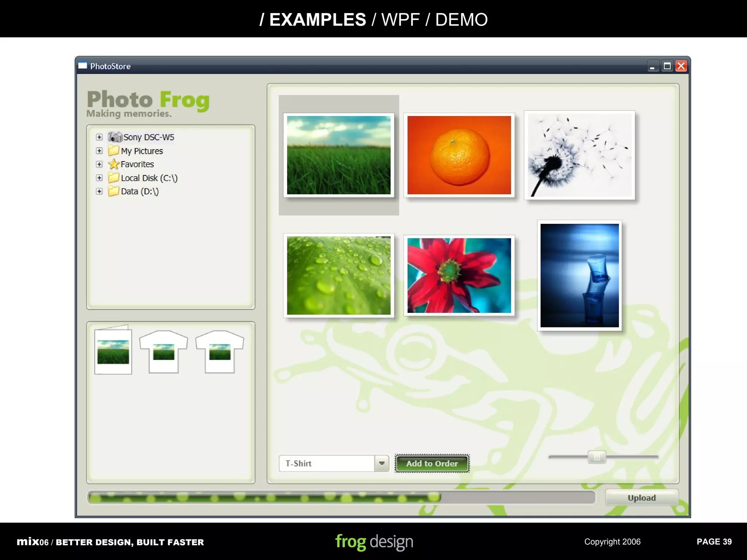
Task: Select the dandelion seeds photo
Action: [580, 155]
